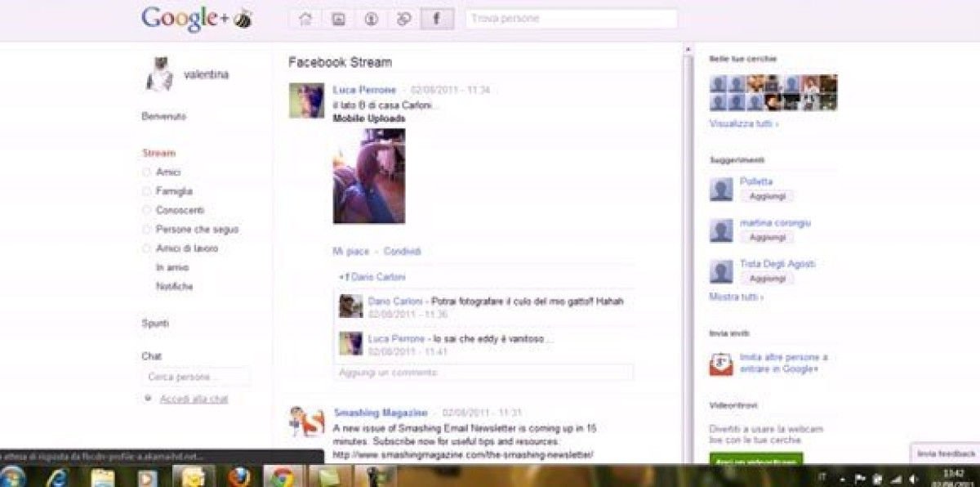Click into the Trova persone search field
Image resolution: width=980 pixels, height=487 pixels.
[x=572, y=19]
